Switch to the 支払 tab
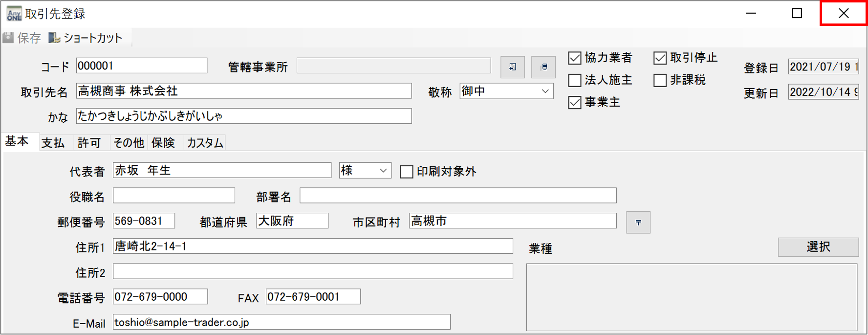The width and height of the screenshot is (868, 335). [x=53, y=143]
